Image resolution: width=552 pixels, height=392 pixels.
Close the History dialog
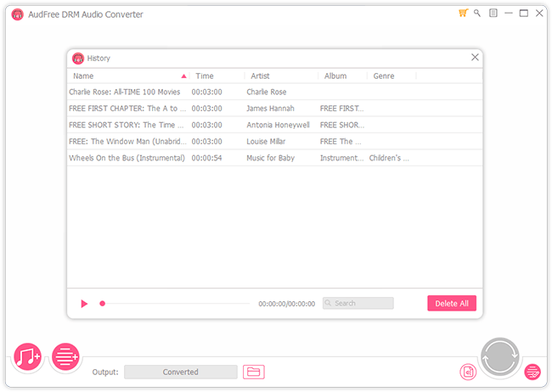coord(475,58)
